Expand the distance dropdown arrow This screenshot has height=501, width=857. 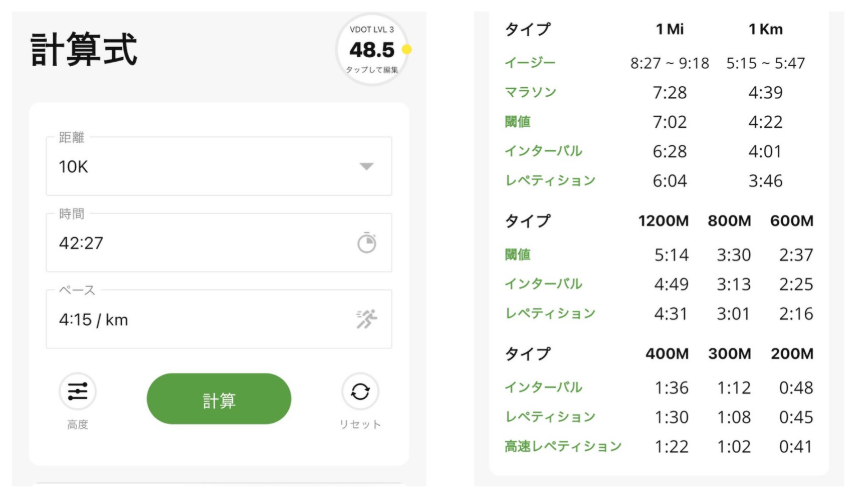click(x=367, y=167)
